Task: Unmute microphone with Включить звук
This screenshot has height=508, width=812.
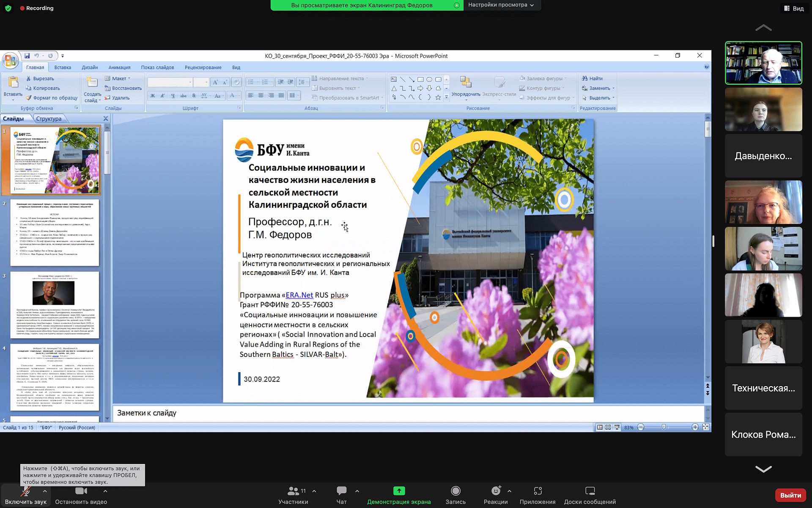Action: [x=26, y=495]
